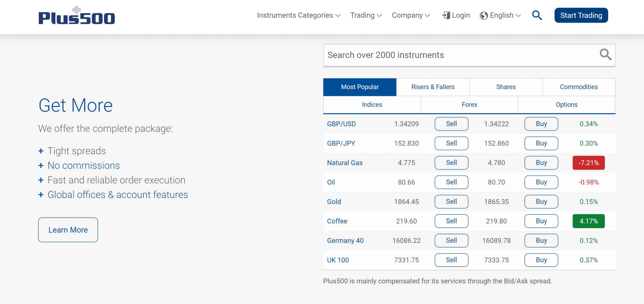Screen dimensions: 644x304
Task: Click the Start Trading button
Action: coord(581,15)
